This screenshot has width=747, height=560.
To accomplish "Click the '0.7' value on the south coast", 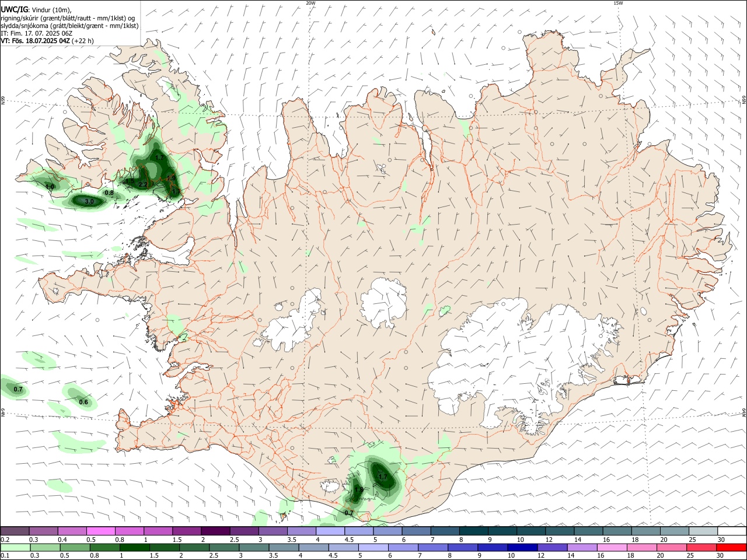I will click(349, 513).
